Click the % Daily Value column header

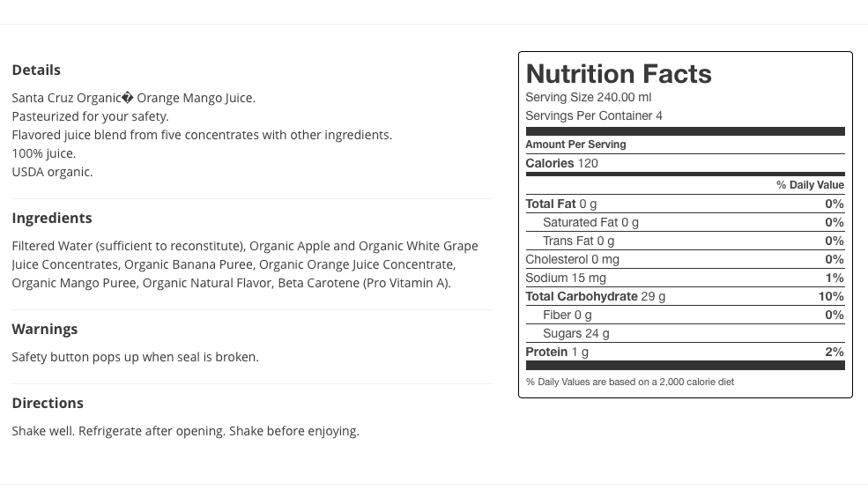click(810, 185)
